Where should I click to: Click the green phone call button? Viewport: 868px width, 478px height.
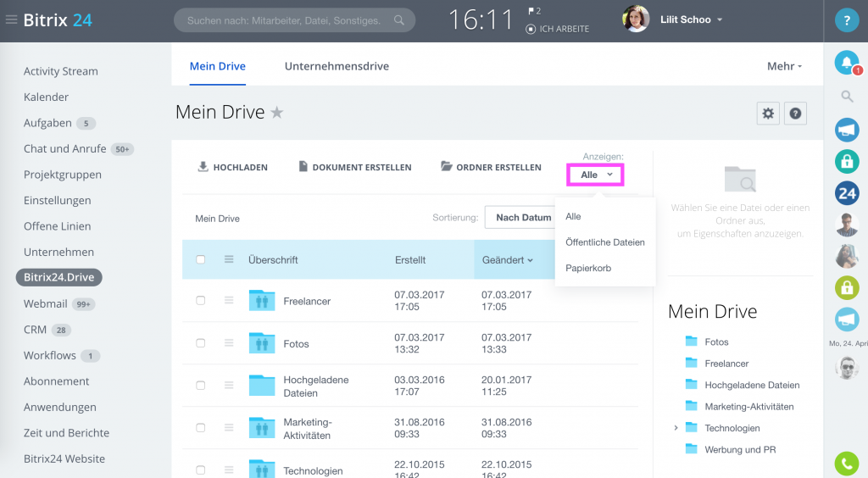[x=847, y=464]
